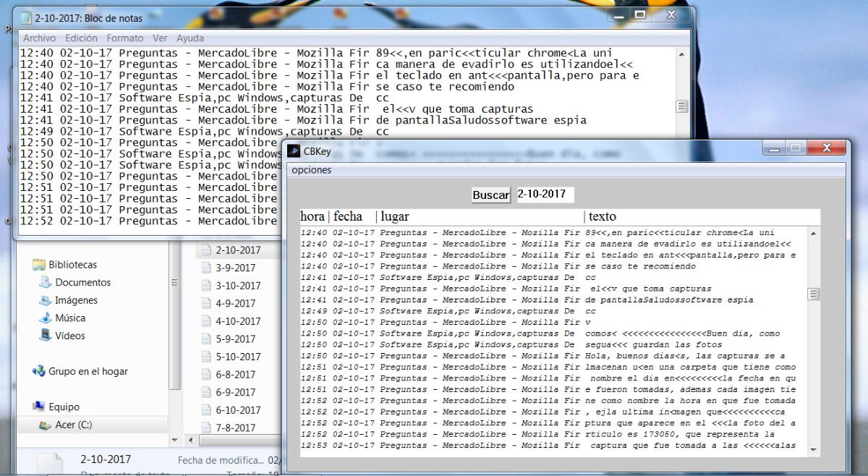Viewport: 868px width, 476px height.
Task: Select Vídeos in the Explorer sidebar
Action: [x=70, y=336]
